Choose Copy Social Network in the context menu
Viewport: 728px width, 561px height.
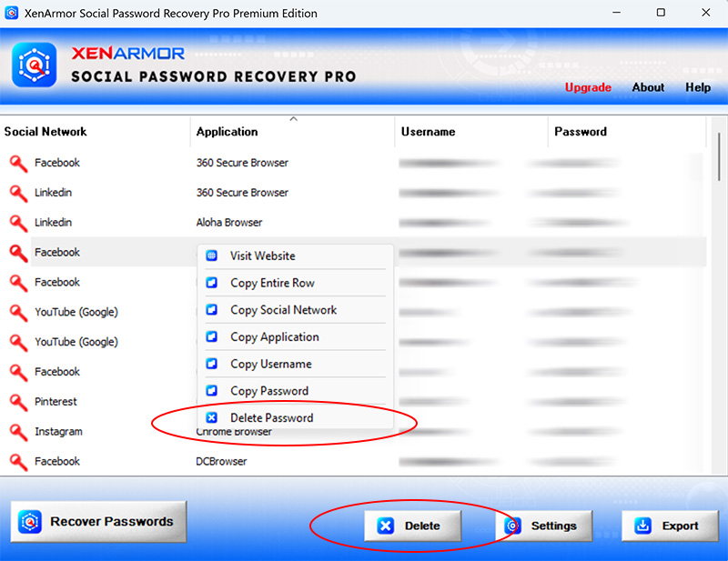(x=296, y=309)
